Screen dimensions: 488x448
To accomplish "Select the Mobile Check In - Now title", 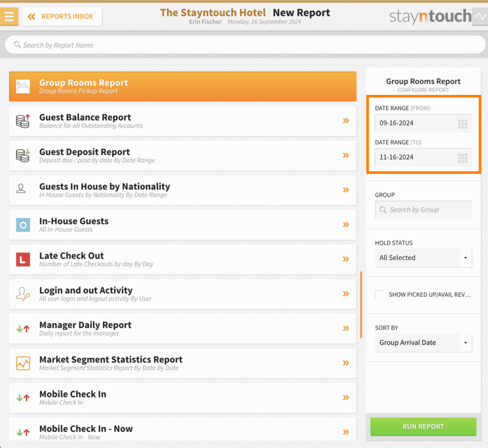I will (x=86, y=429).
